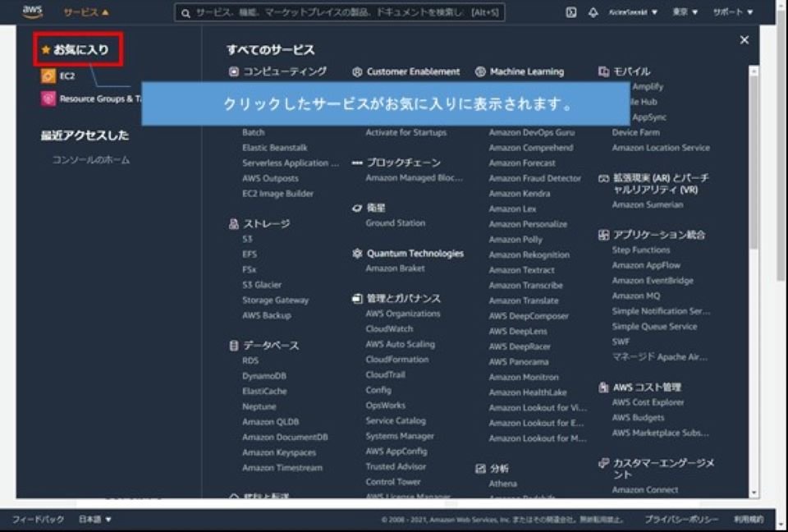Click the services list scrollbar thumb
Screen dimensions: 788x532
pos(754,162)
